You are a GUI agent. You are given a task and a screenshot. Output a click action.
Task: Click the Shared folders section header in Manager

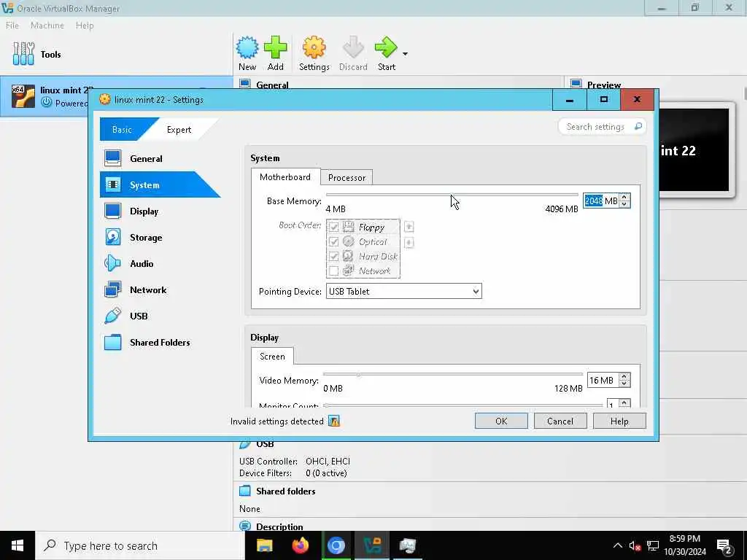point(286,491)
